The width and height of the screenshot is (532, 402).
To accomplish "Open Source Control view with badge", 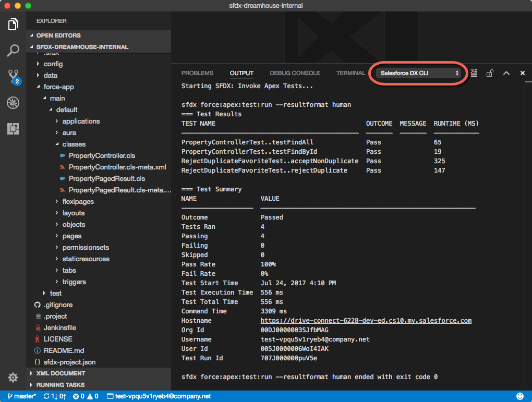I will pyautogui.click(x=13, y=77).
